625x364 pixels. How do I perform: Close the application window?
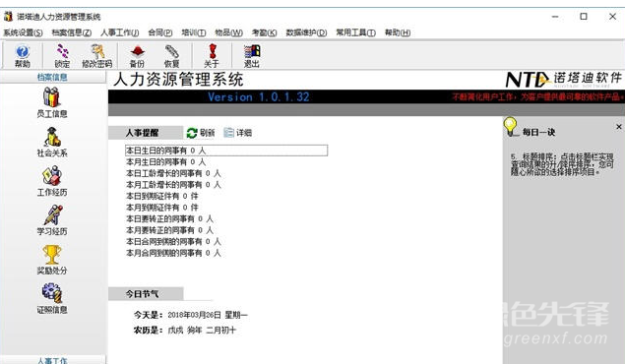[612, 17]
